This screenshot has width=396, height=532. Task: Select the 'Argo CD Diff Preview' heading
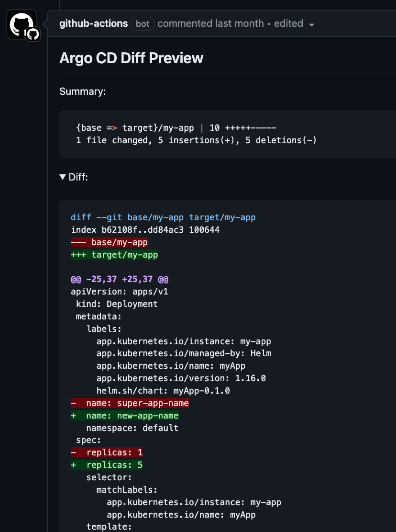click(131, 58)
